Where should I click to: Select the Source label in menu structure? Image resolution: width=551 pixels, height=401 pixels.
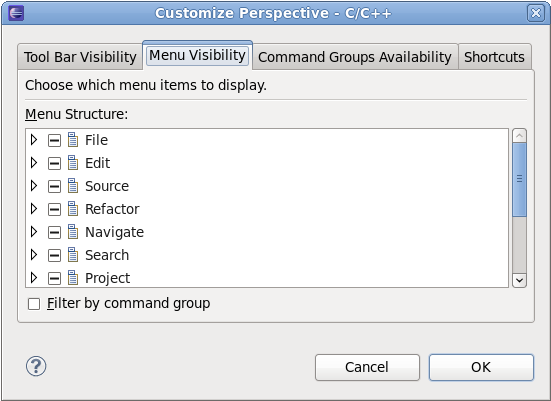(x=107, y=186)
